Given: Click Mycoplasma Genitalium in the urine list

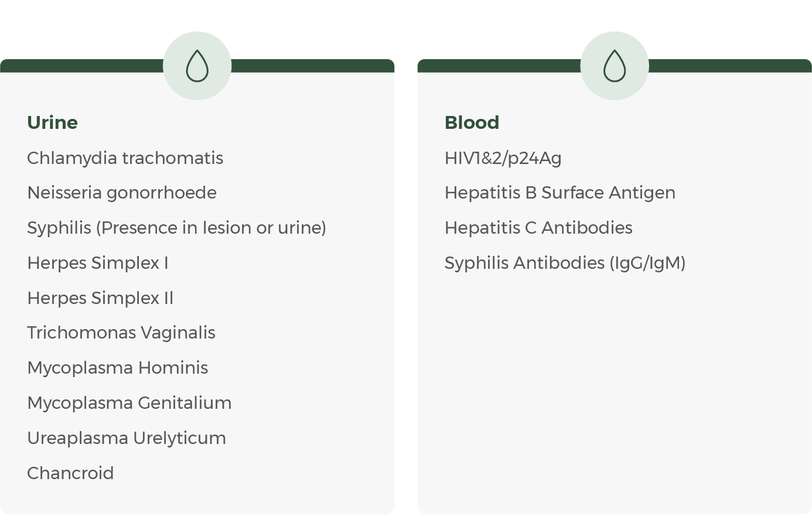Looking at the screenshot, I should tap(129, 403).
